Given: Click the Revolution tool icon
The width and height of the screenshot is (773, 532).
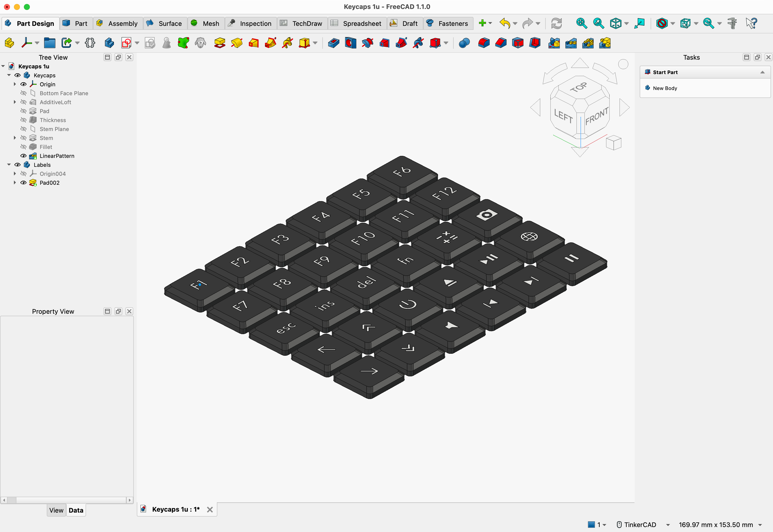Looking at the screenshot, I should 237,43.
